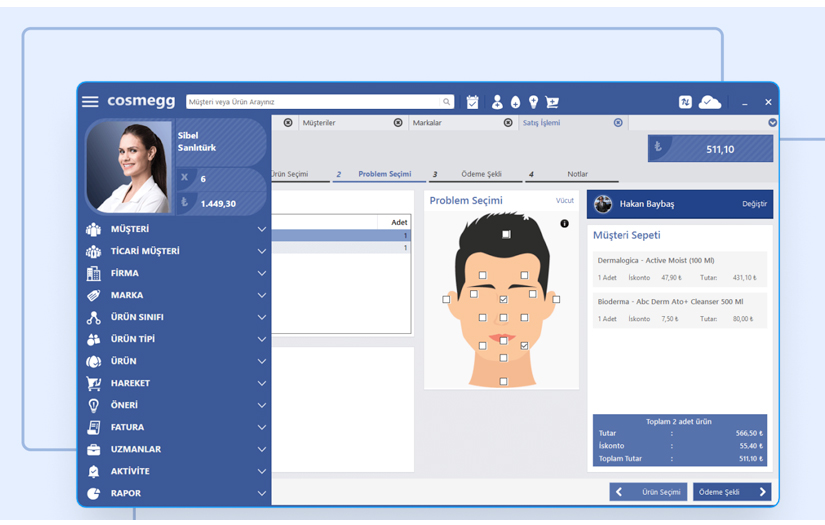Close the Müşteriler tab with its X icon
825x525 pixels.
point(398,123)
